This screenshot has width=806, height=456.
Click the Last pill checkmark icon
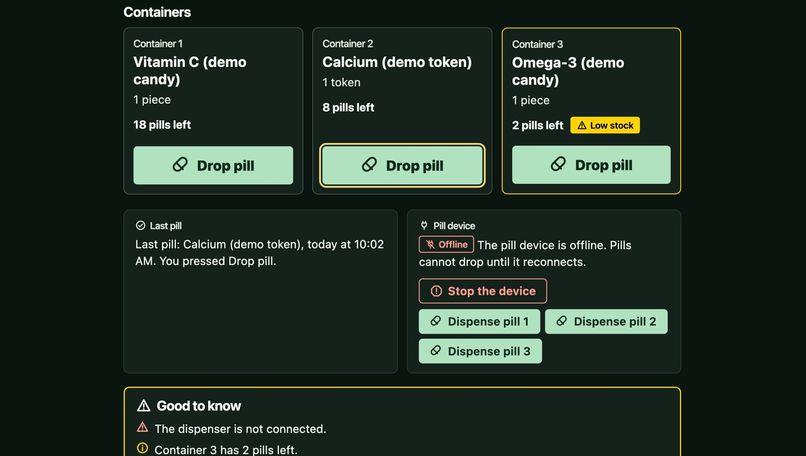pyautogui.click(x=140, y=225)
